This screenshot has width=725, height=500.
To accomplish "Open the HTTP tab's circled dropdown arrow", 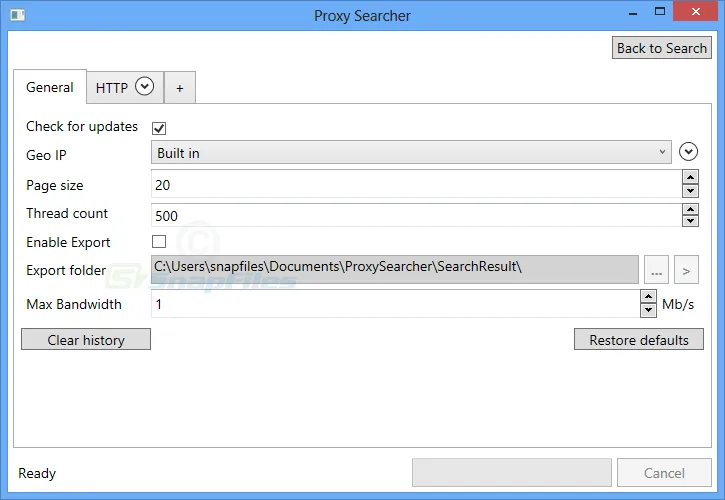I will 144,86.
